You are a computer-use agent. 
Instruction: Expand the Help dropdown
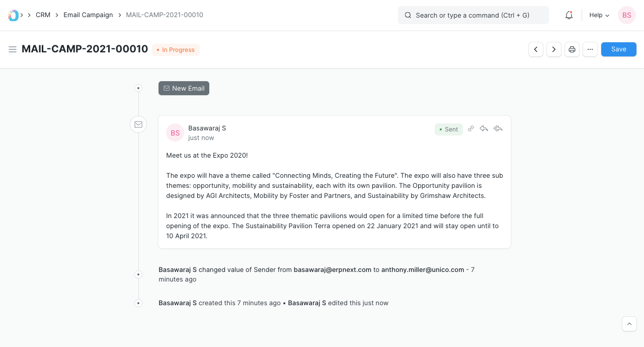pos(599,15)
